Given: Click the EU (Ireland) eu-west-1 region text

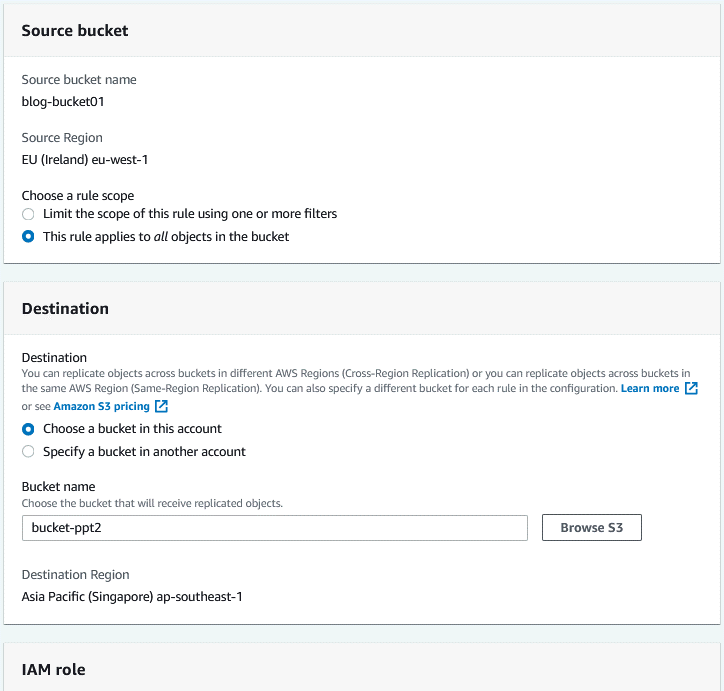Looking at the screenshot, I should (85, 159).
